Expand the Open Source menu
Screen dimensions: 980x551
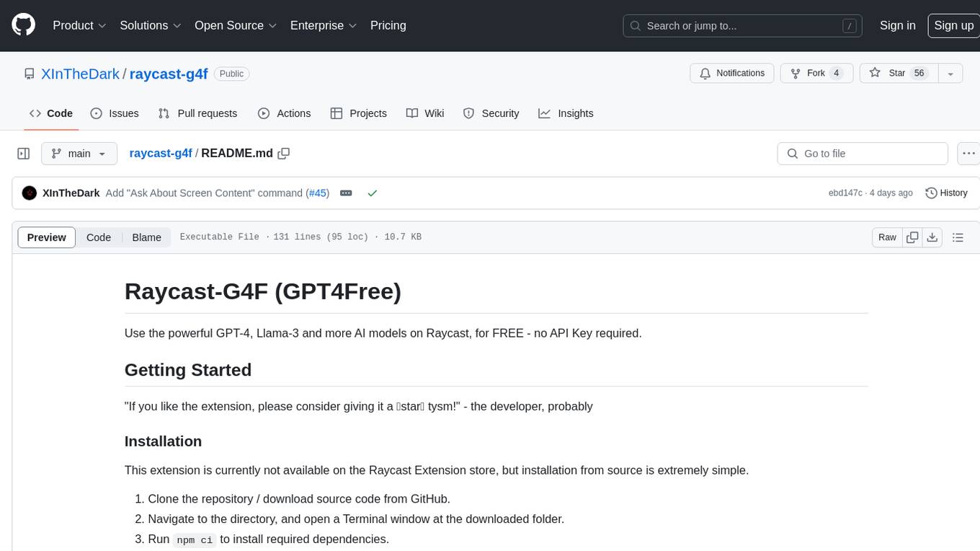tap(236, 25)
